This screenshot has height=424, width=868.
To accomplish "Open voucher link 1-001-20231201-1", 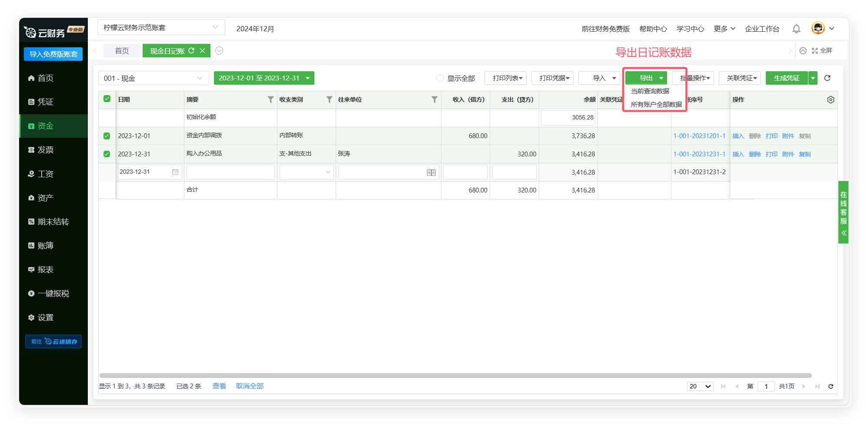I will (699, 136).
